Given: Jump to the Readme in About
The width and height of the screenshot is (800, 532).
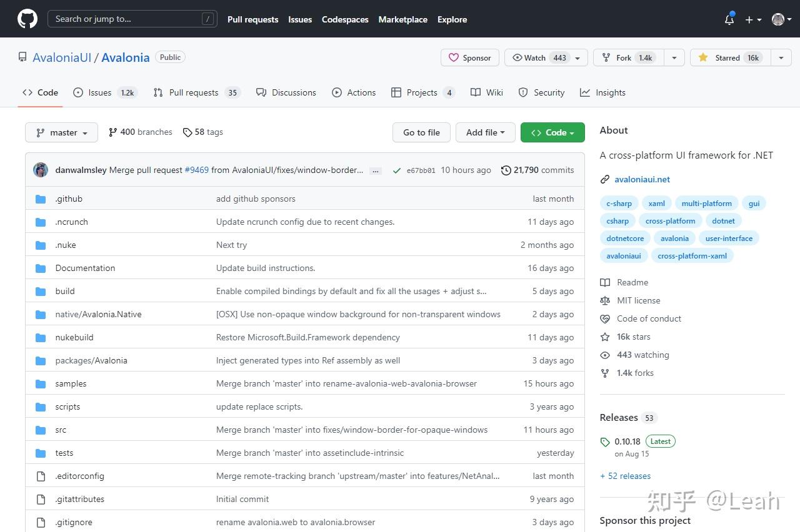Looking at the screenshot, I should coord(625,282).
